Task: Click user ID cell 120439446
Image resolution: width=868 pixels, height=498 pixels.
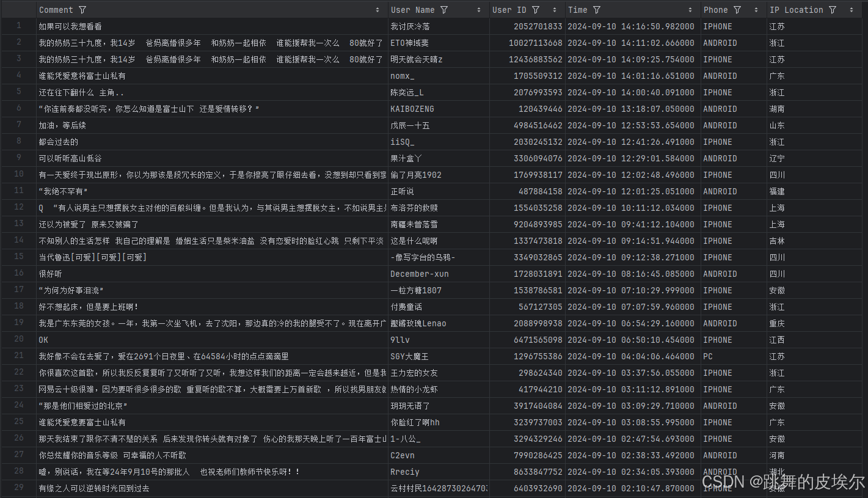Action: [x=527, y=109]
